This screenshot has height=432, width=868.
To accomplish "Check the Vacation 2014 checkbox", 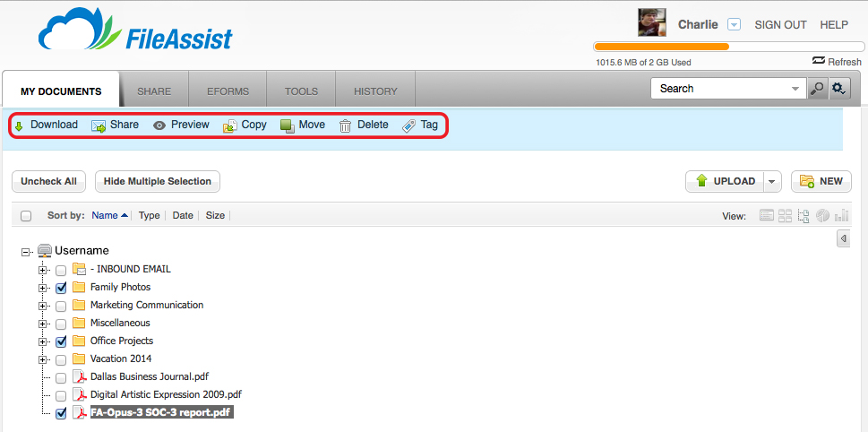I will (61, 359).
